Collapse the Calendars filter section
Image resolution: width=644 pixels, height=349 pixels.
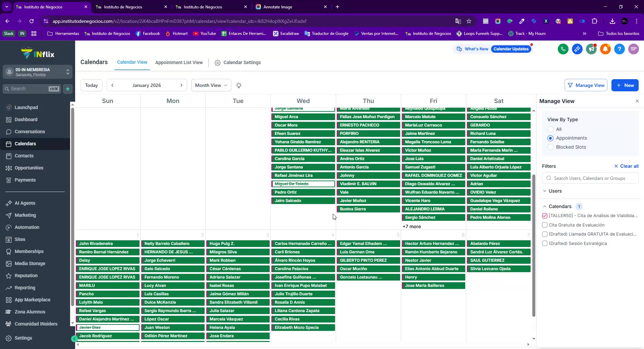point(557,206)
